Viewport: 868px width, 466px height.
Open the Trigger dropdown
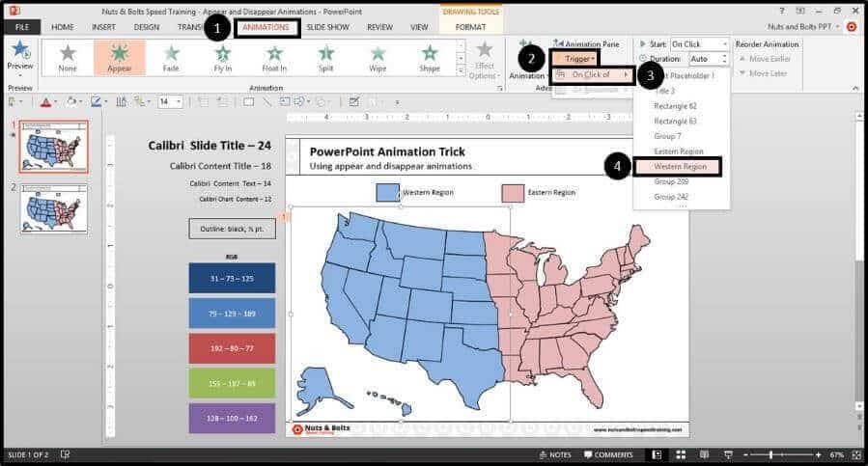575,58
